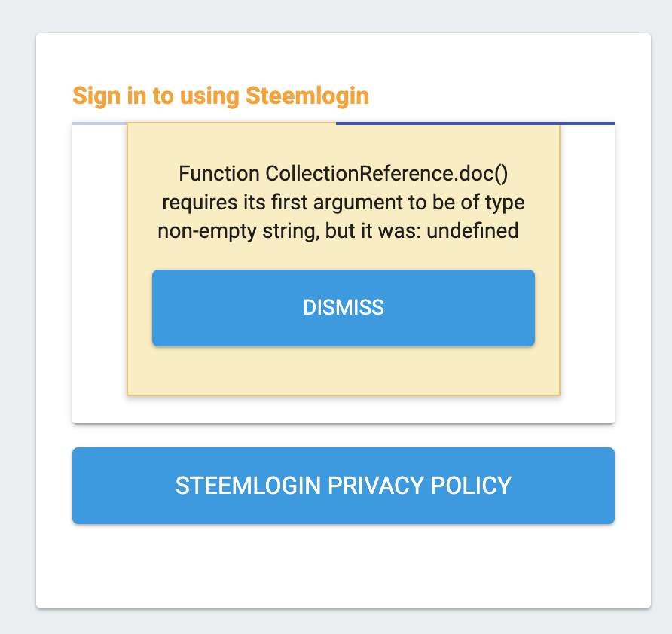Click the yellow alert box below DISMISS
The width and height of the screenshot is (672, 634).
pos(343,371)
